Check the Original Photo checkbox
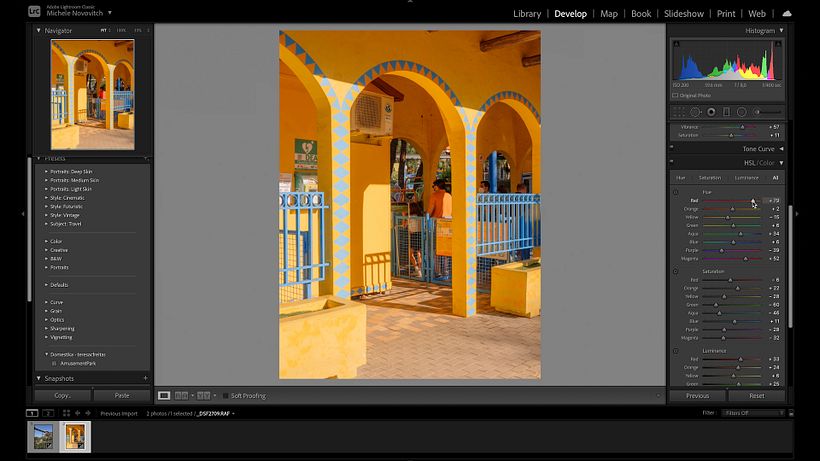820x461 pixels. (x=675, y=96)
